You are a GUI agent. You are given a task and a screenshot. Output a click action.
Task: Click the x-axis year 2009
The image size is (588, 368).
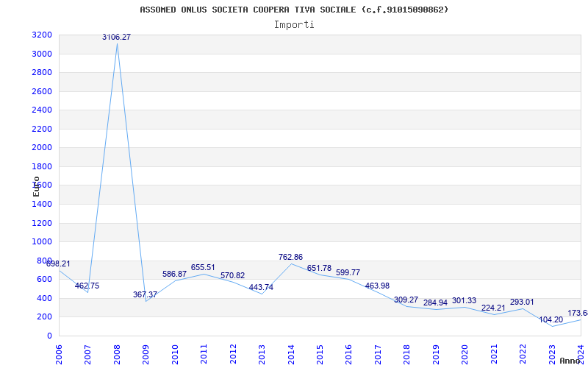[x=146, y=355]
